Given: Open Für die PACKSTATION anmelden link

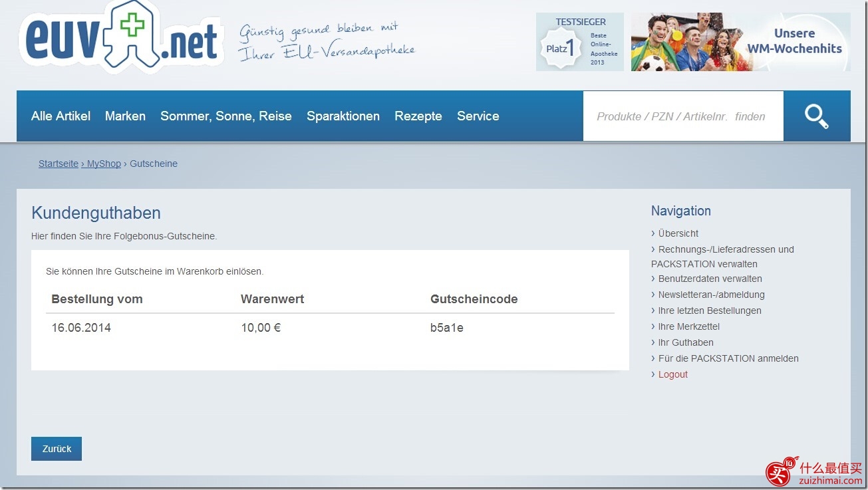Looking at the screenshot, I should [728, 358].
